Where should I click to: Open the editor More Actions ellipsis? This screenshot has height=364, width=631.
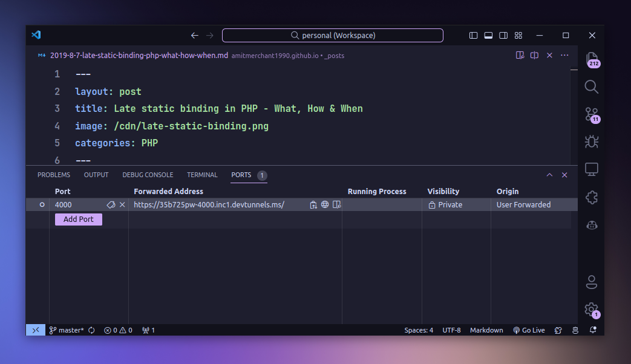point(564,55)
